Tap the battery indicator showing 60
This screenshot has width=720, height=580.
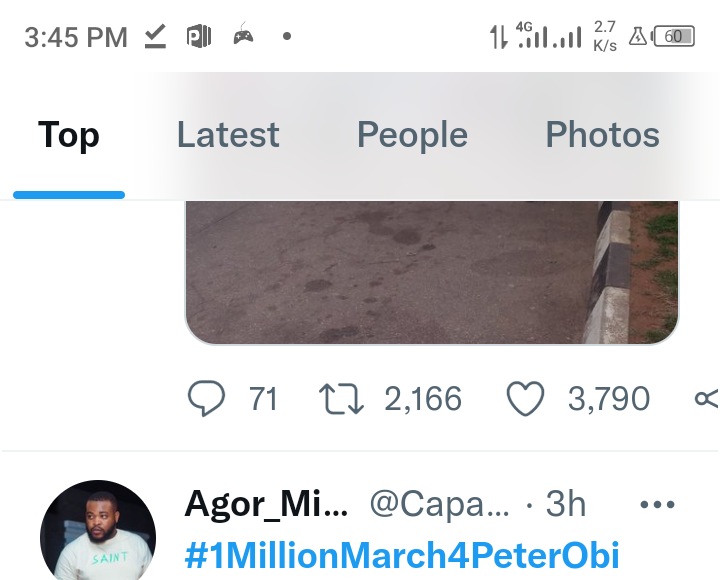[673, 36]
